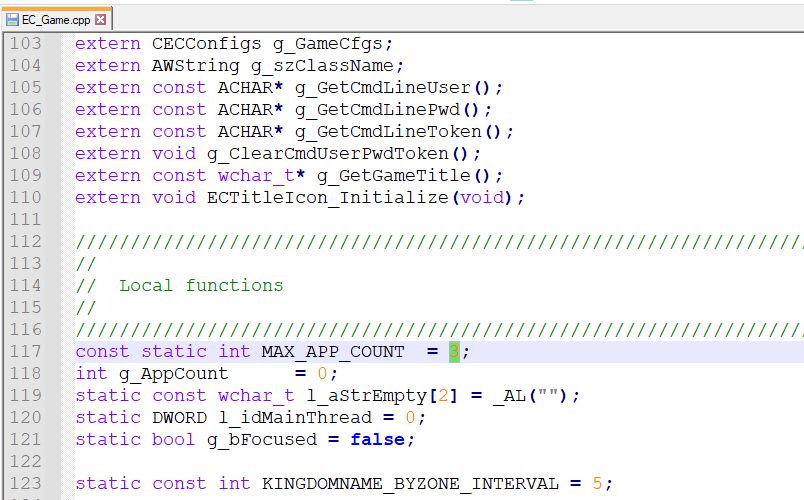Click on function g_ClearCmdUserPwdToken
This screenshot has width=804, height=500.
coord(328,154)
